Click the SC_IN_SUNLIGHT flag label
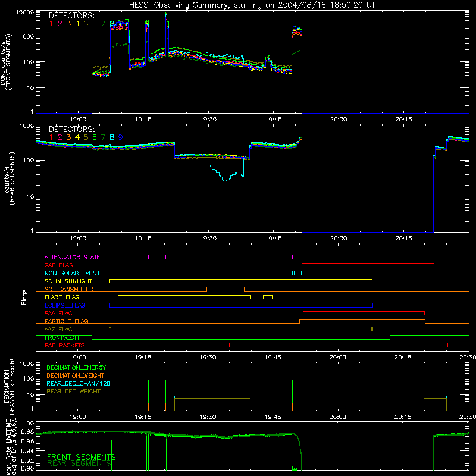476x476 pixels. 68,281
